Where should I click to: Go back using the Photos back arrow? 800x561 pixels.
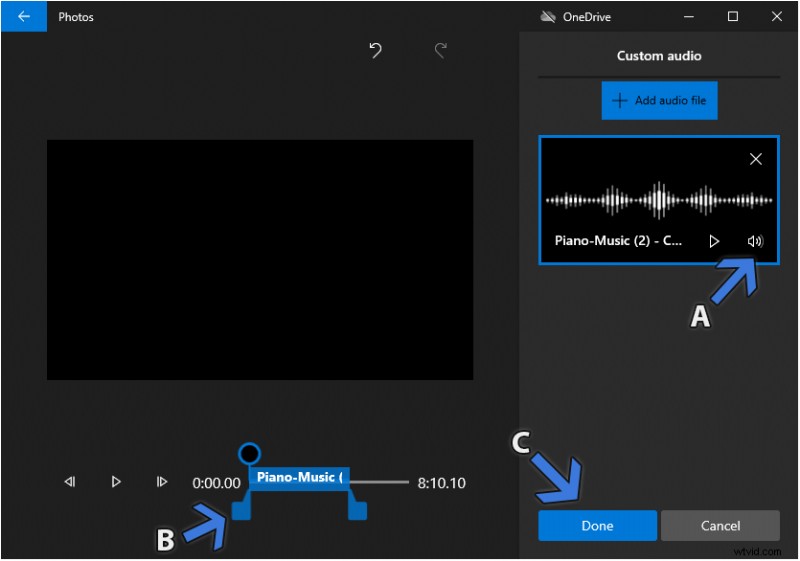23,16
